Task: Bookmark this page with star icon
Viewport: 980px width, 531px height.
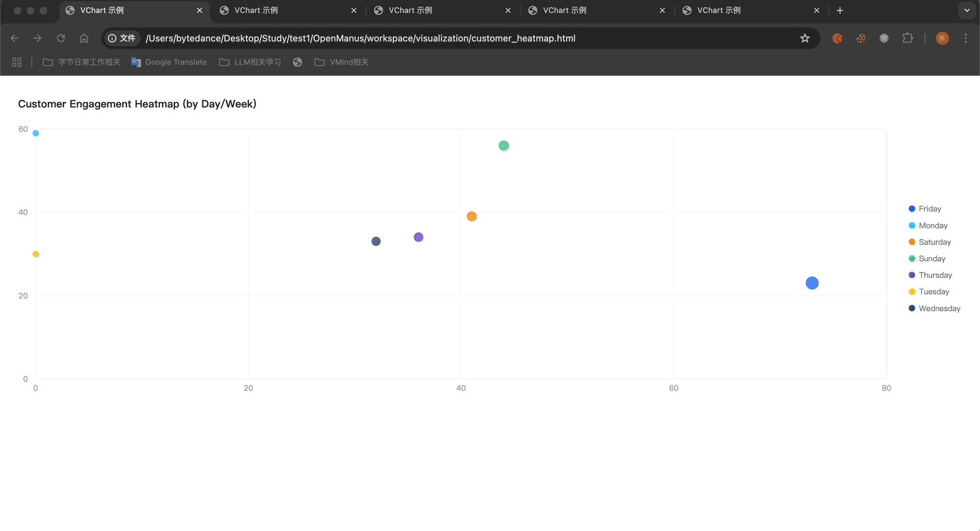Action: point(804,38)
